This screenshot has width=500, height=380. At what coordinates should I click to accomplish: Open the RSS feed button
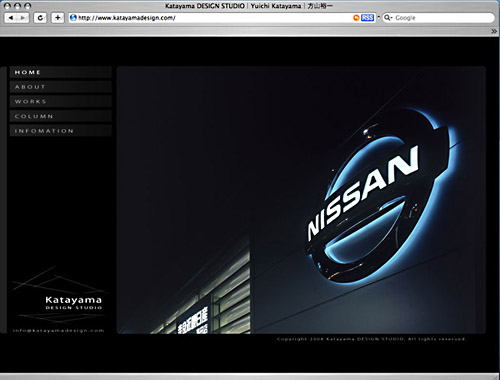[x=367, y=18]
